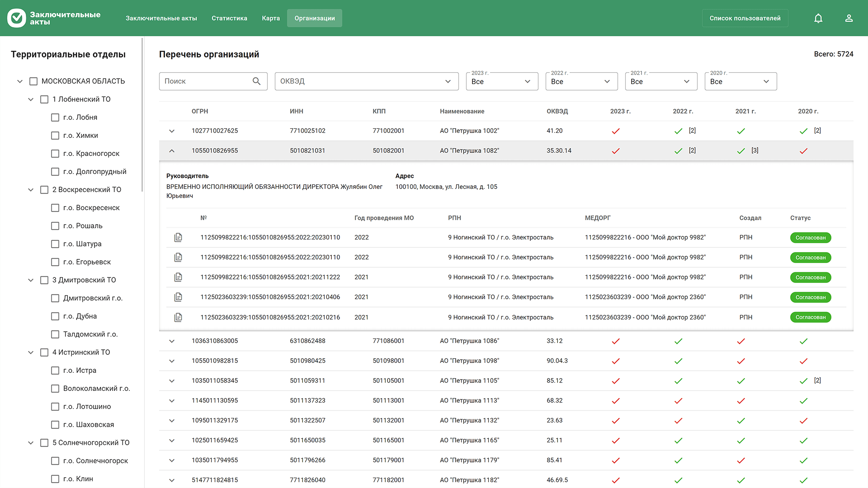Click 2020 red checkmark for АО Петрушка 1132
Screen dimensions: 868x488
click(x=803, y=421)
